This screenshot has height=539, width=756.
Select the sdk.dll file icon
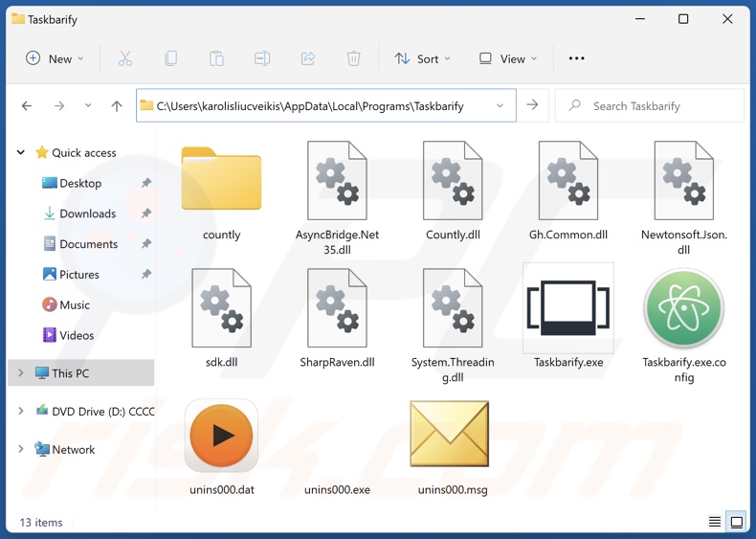click(221, 308)
